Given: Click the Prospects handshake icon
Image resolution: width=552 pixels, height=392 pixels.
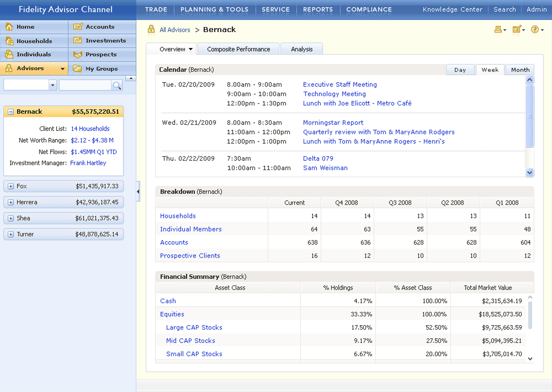Looking at the screenshot, I should tap(78, 54).
